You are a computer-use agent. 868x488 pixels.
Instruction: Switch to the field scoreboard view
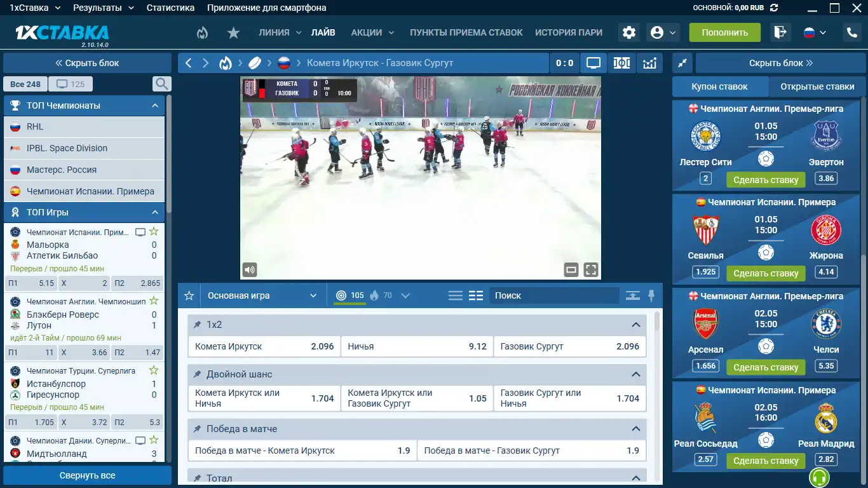click(621, 63)
